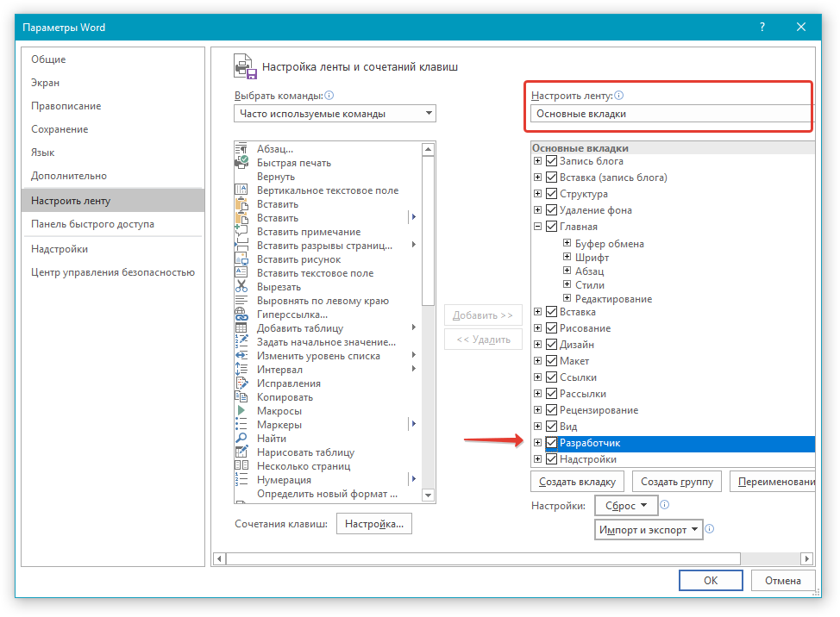
Task: Open the Импорт и экспорт dropdown
Action: 649,530
